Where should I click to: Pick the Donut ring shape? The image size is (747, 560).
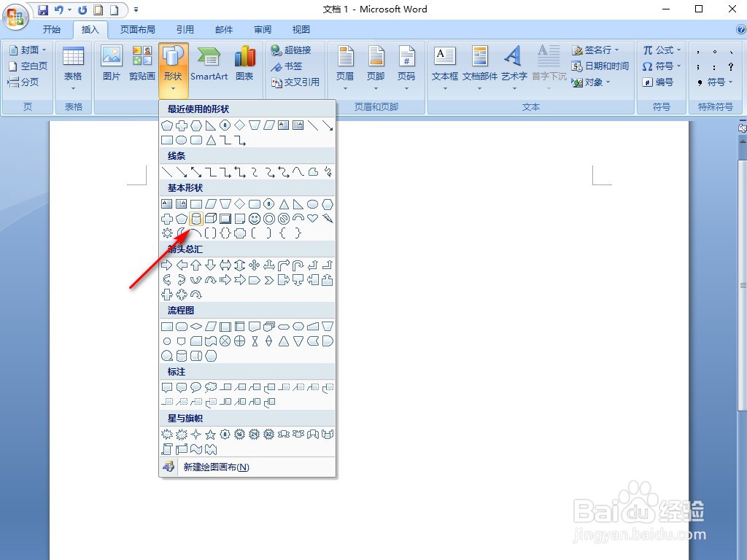pyautogui.click(x=269, y=219)
